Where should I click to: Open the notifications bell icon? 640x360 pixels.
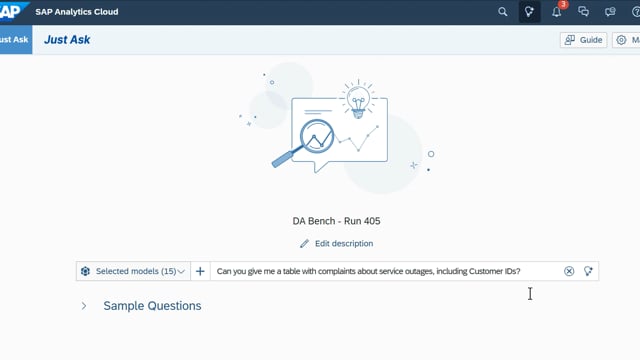coord(557,12)
